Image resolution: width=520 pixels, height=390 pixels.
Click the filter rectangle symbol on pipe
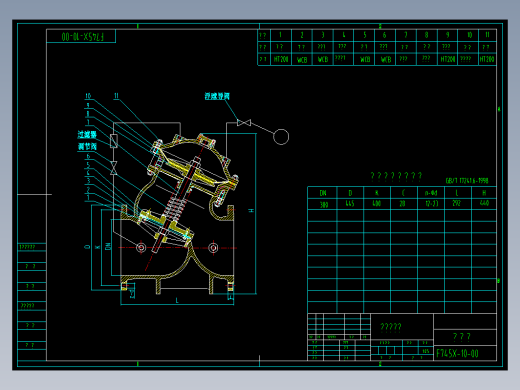[x=114, y=141]
